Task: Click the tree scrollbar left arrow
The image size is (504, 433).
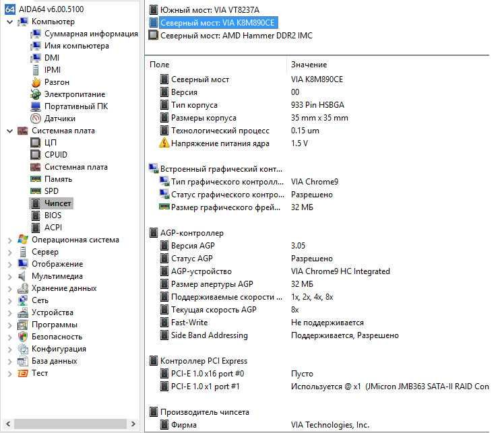Action: point(8,424)
